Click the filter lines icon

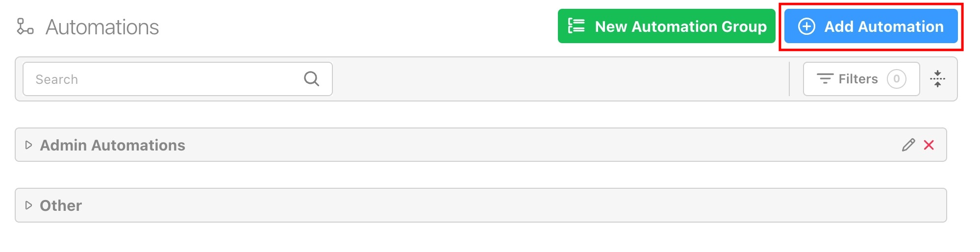click(x=825, y=79)
